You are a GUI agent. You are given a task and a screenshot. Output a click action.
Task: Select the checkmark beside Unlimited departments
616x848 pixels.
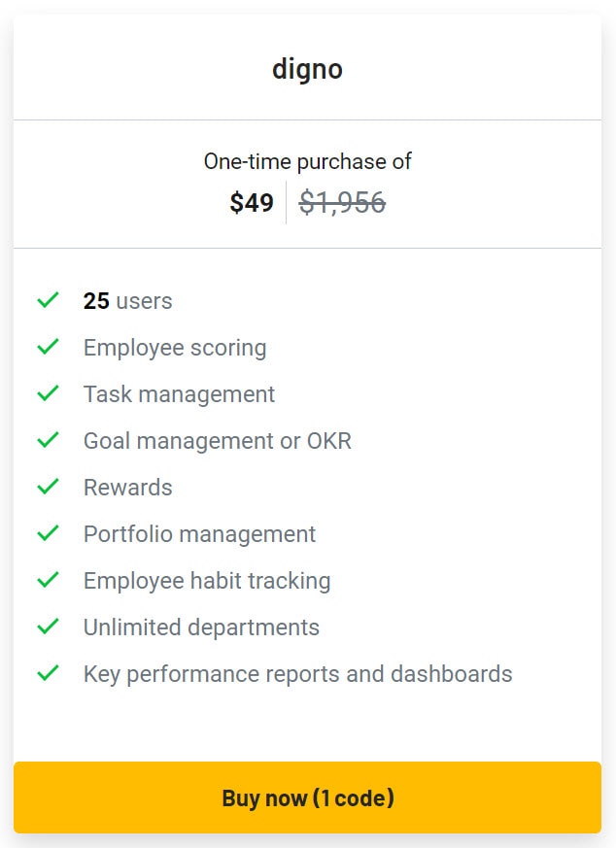(x=47, y=627)
